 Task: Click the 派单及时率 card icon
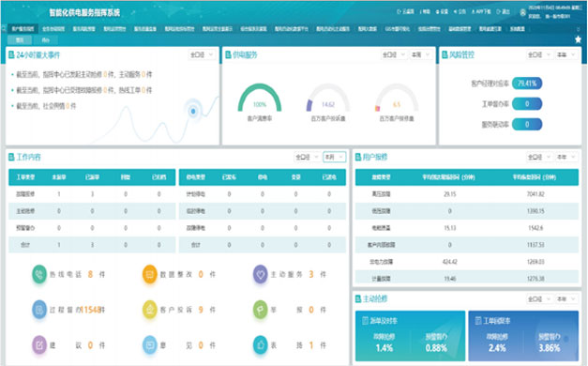point(365,321)
